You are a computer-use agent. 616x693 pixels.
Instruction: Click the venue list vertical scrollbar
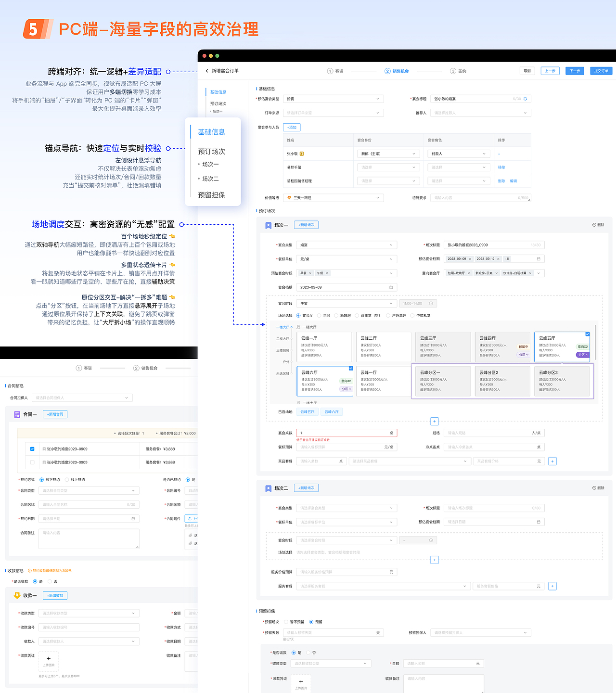point(596,342)
